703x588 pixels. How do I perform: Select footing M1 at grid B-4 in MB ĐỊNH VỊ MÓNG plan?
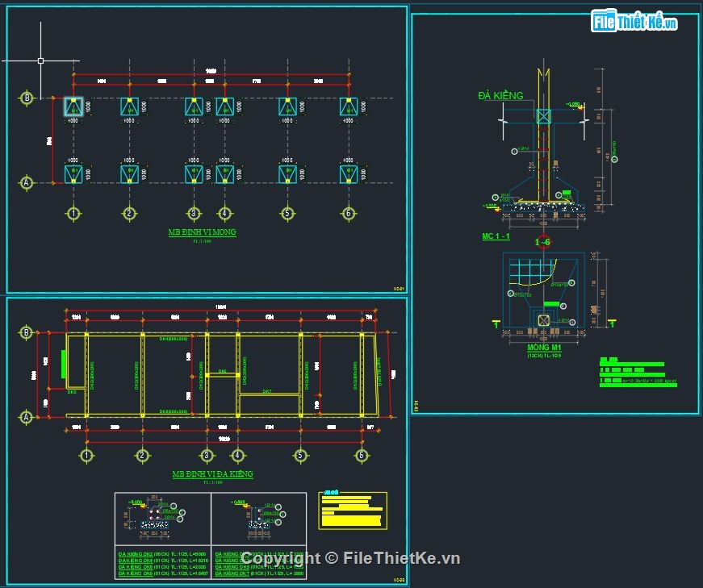[x=225, y=106]
